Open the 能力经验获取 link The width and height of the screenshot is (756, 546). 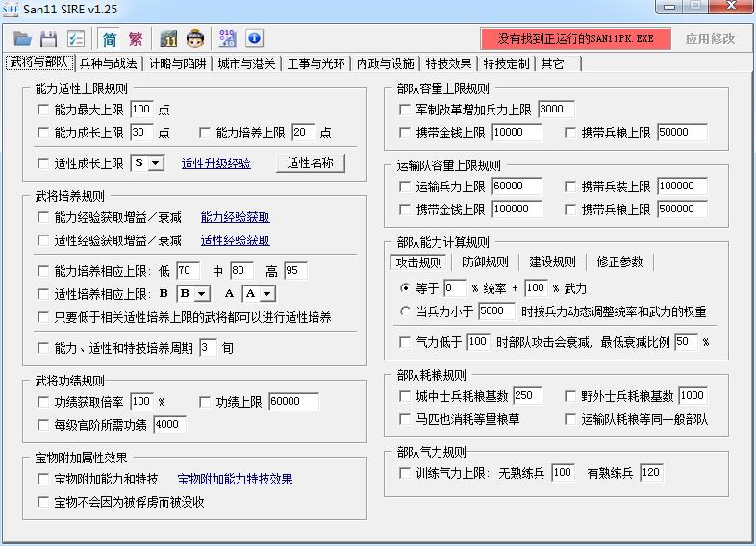[236, 217]
